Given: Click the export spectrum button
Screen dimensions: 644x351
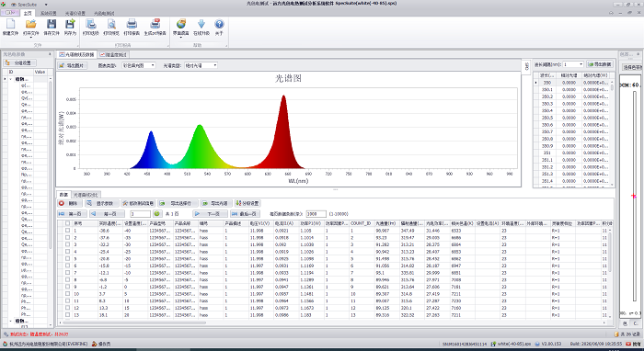Looking at the screenshot, I should point(215,203).
